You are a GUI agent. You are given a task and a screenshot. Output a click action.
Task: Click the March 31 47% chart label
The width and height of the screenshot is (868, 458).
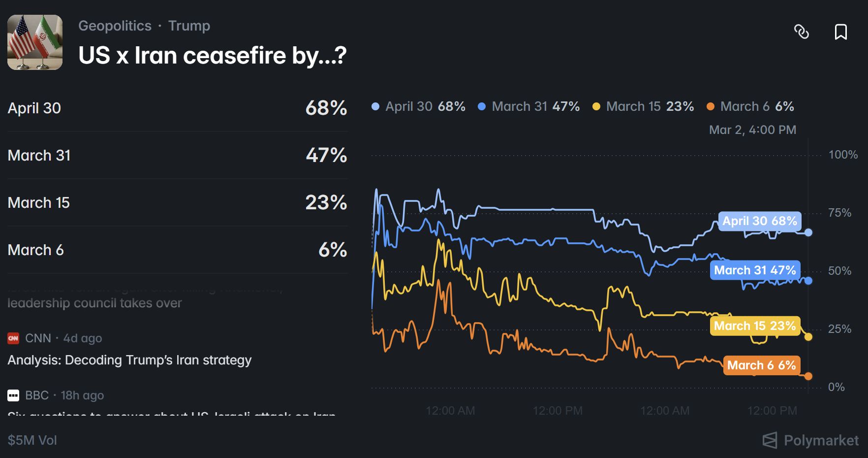[x=755, y=270]
